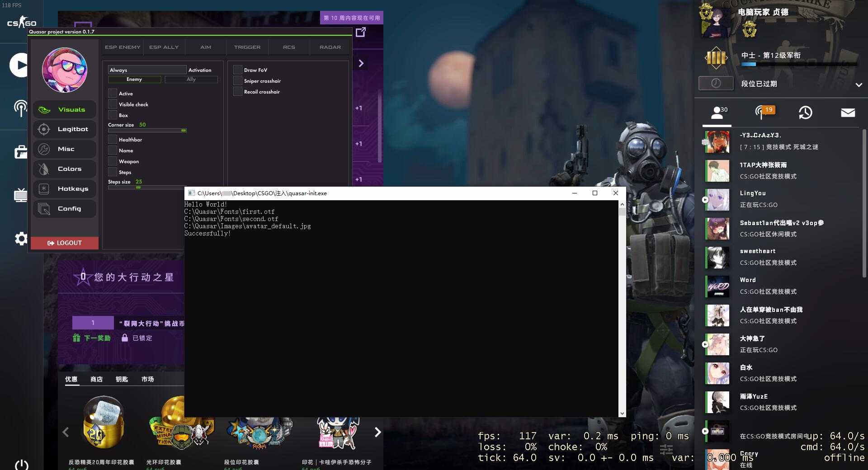Switch to 市场 store tab
The height and width of the screenshot is (470, 868).
pos(147,379)
